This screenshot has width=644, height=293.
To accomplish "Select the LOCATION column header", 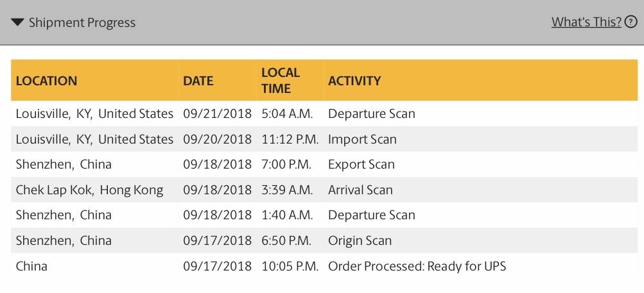I will tap(46, 81).
